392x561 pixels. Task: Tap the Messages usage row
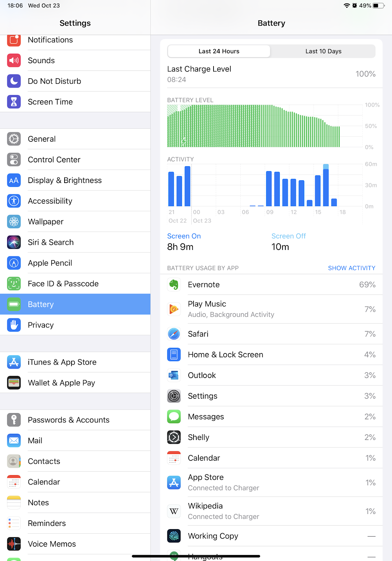click(271, 417)
